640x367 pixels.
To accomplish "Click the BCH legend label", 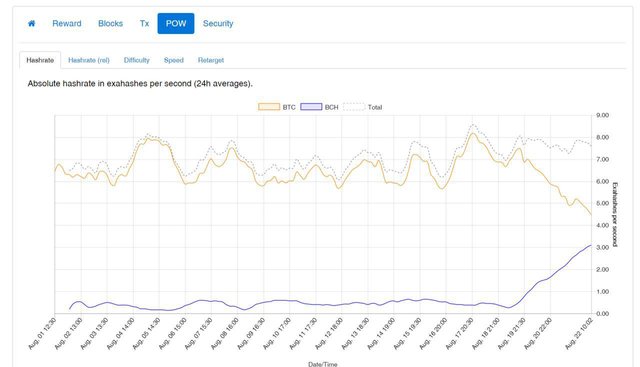I will [x=331, y=107].
